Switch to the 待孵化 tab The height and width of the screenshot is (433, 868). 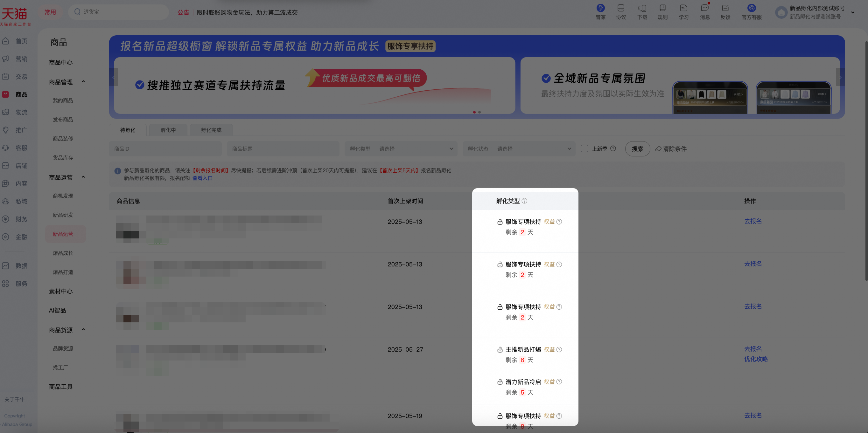click(128, 130)
